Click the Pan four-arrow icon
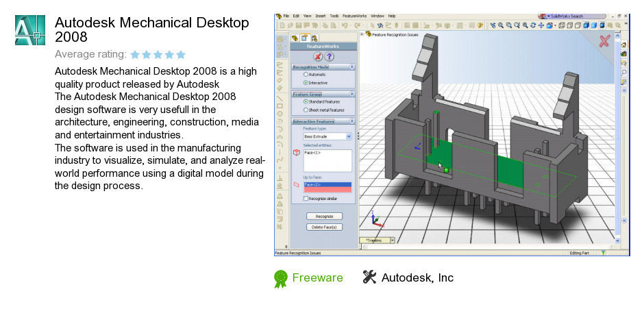644x309 pixels. click(x=541, y=25)
